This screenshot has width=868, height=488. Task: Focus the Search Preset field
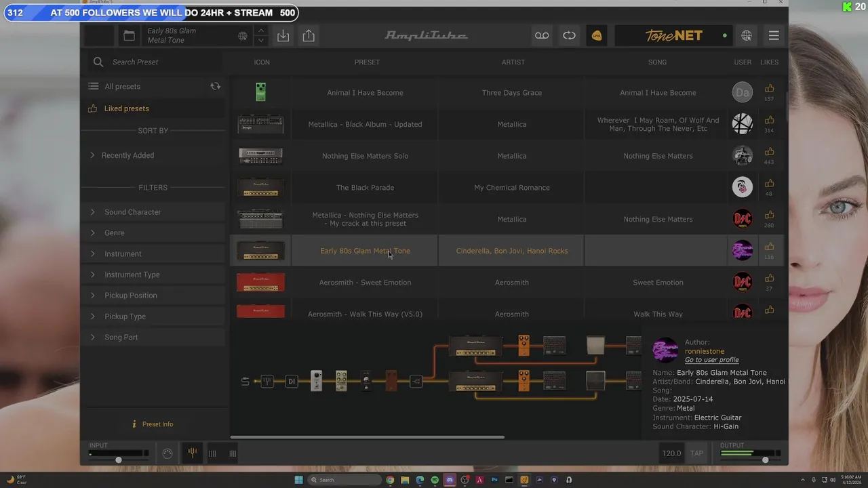pos(155,62)
